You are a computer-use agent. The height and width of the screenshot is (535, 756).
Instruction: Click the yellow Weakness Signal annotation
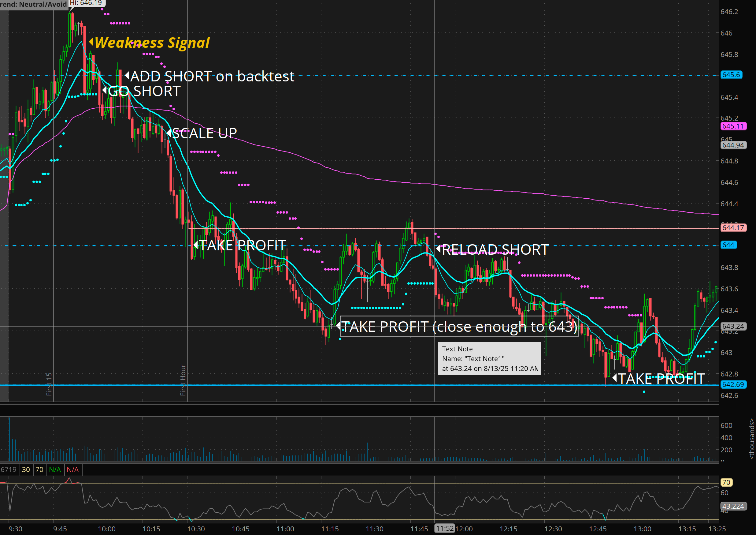click(152, 43)
